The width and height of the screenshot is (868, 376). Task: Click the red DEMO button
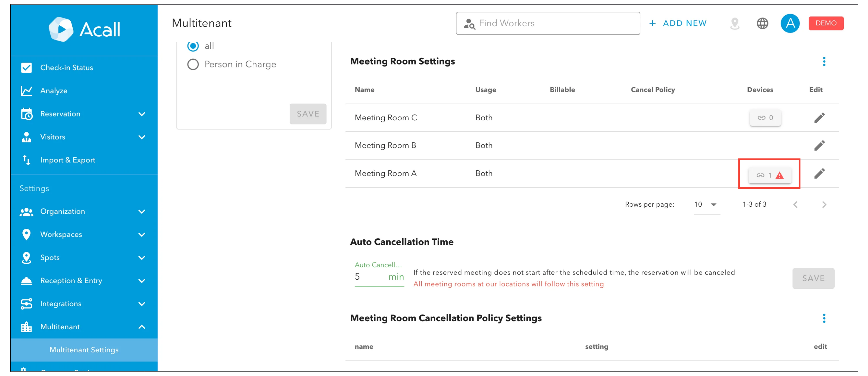pos(825,23)
